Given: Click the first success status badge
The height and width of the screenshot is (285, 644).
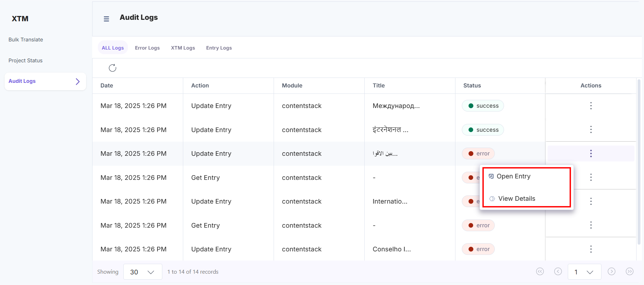Looking at the screenshot, I should [x=483, y=106].
